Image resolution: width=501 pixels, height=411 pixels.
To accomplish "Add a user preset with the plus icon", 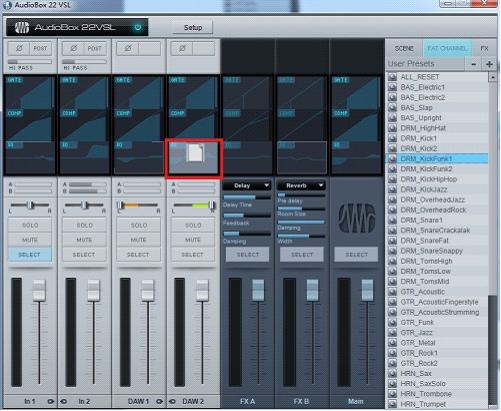I will (x=489, y=64).
